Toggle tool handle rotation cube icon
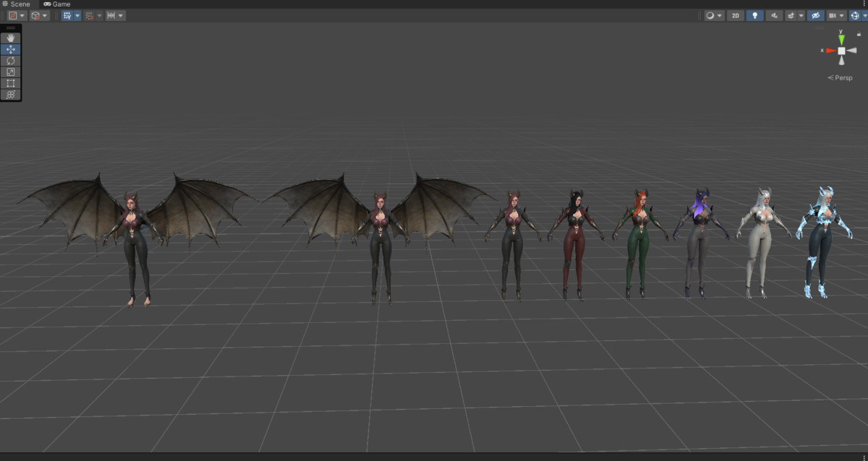This screenshot has width=868, height=461. (x=35, y=15)
